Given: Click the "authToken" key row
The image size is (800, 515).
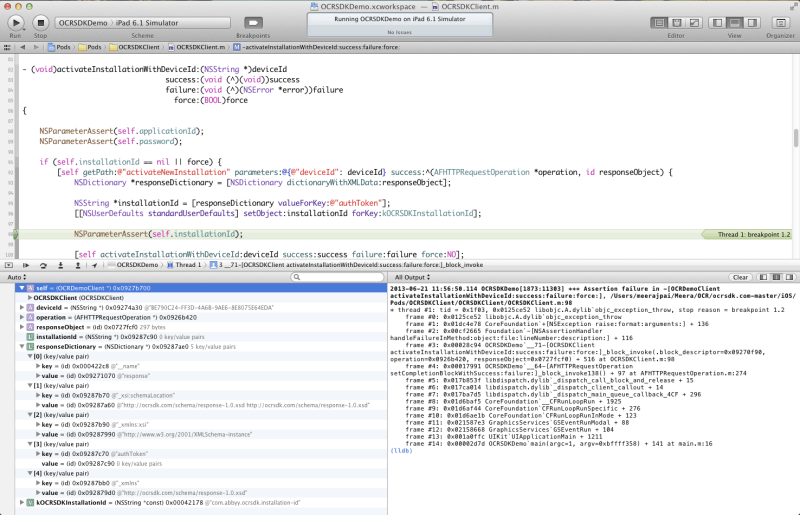Looking at the screenshot, I should tap(201, 454).
